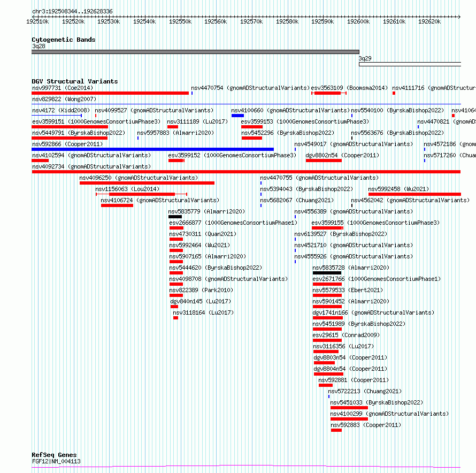Select nsv592881 (Cooper2011) label
The width and height of the screenshot is (476, 473).
pos(354,380)
